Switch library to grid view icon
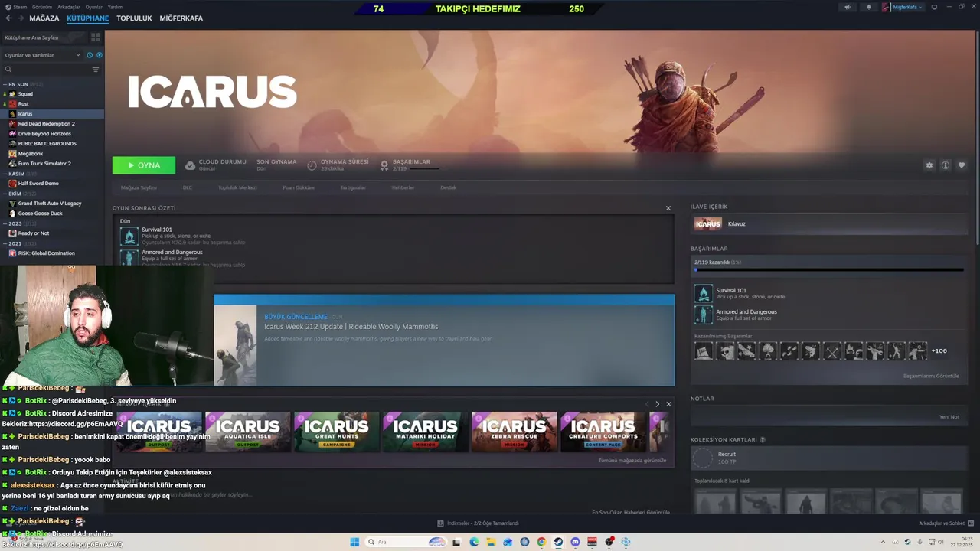This screenshot has height=551, width=980. (x=96, y=37)
